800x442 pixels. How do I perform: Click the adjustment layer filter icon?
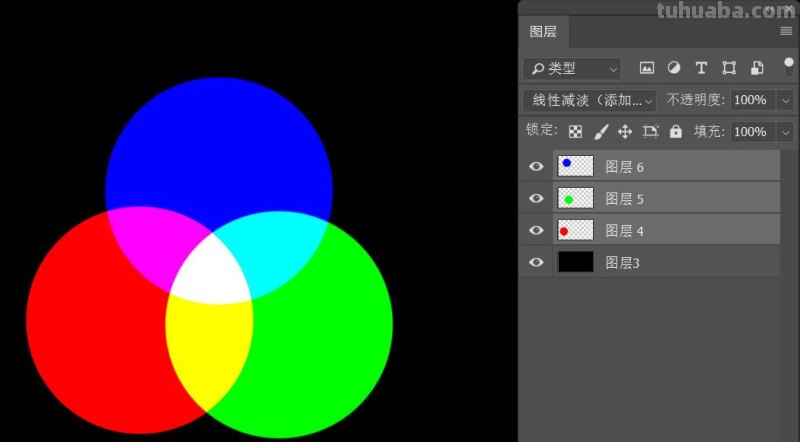coord(674,68)
